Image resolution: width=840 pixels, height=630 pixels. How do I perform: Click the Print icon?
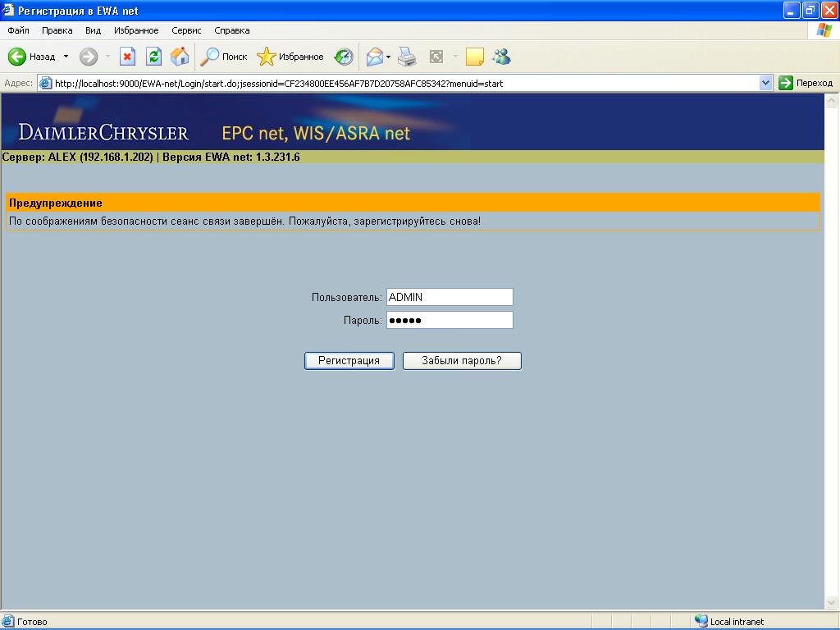[407, 57]
